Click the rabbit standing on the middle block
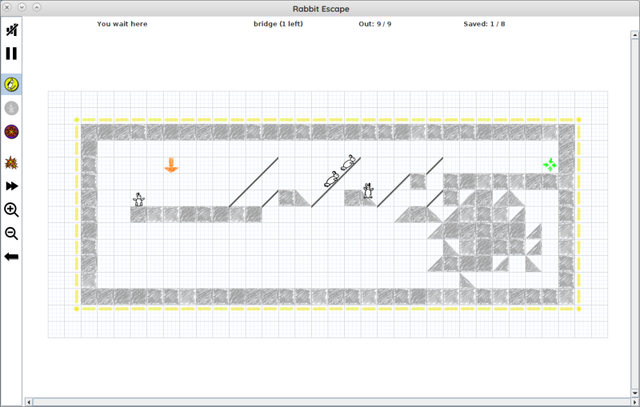The width and height of the screenshot is (640, 407). (368, 190)
